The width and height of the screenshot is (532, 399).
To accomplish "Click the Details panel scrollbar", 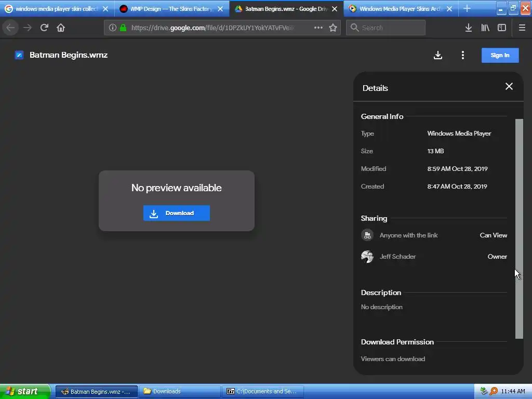I will pyautogui.click(x=519, y=229).
